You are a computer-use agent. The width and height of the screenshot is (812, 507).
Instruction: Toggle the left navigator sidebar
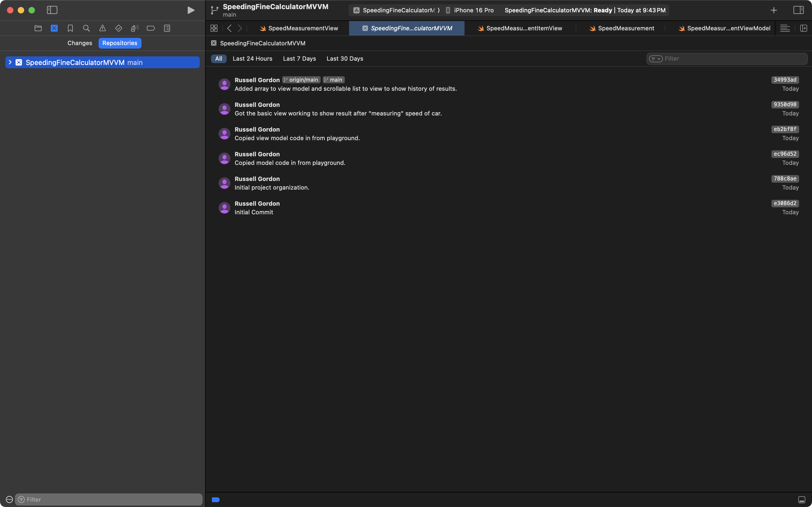click(52, 10)
